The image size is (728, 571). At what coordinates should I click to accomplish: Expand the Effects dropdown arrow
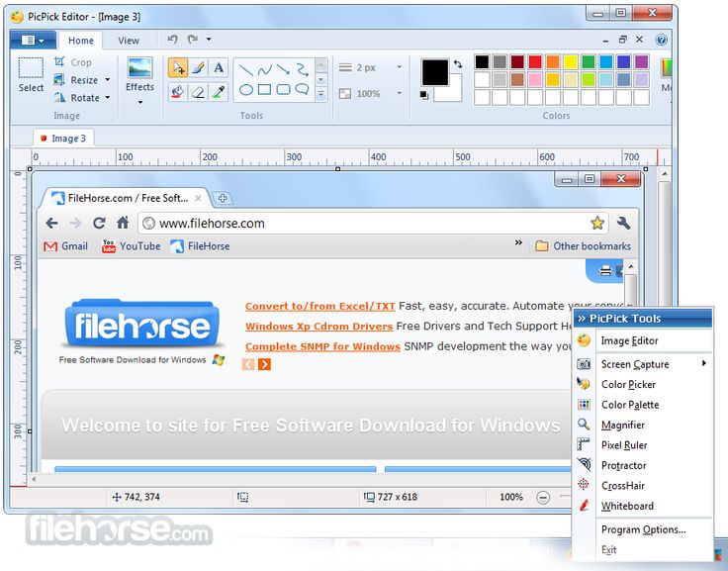tap(140, 102)
